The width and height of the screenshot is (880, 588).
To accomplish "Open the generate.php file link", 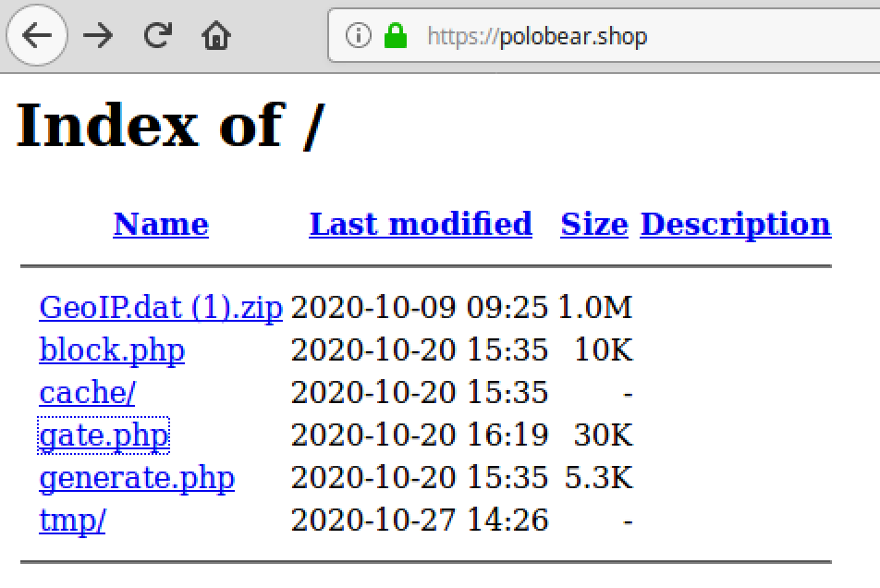I will (x=137, y=478).
